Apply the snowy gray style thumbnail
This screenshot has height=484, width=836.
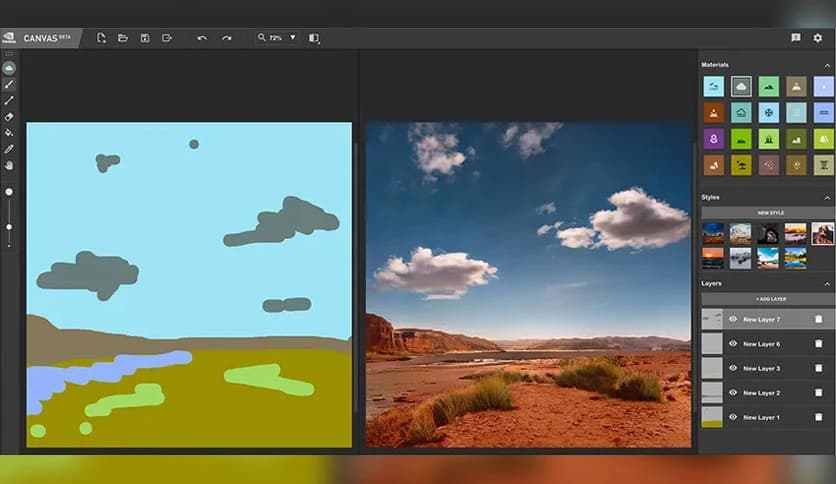741,259
